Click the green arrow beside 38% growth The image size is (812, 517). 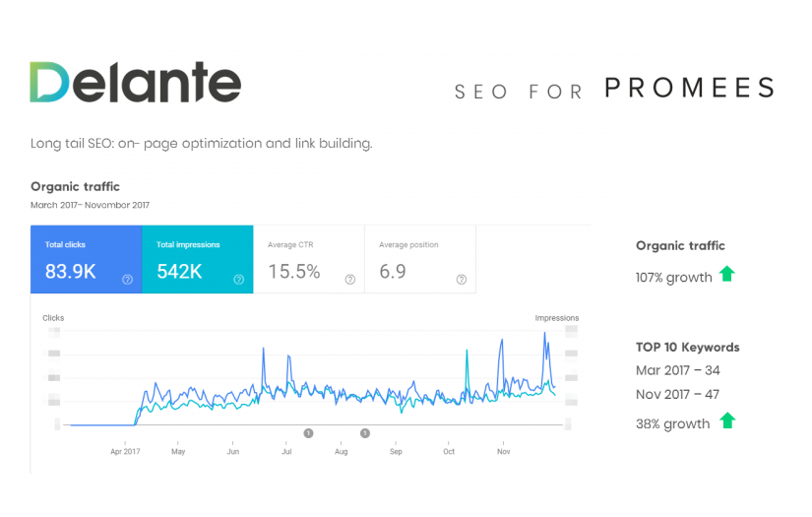coord(727,420)
